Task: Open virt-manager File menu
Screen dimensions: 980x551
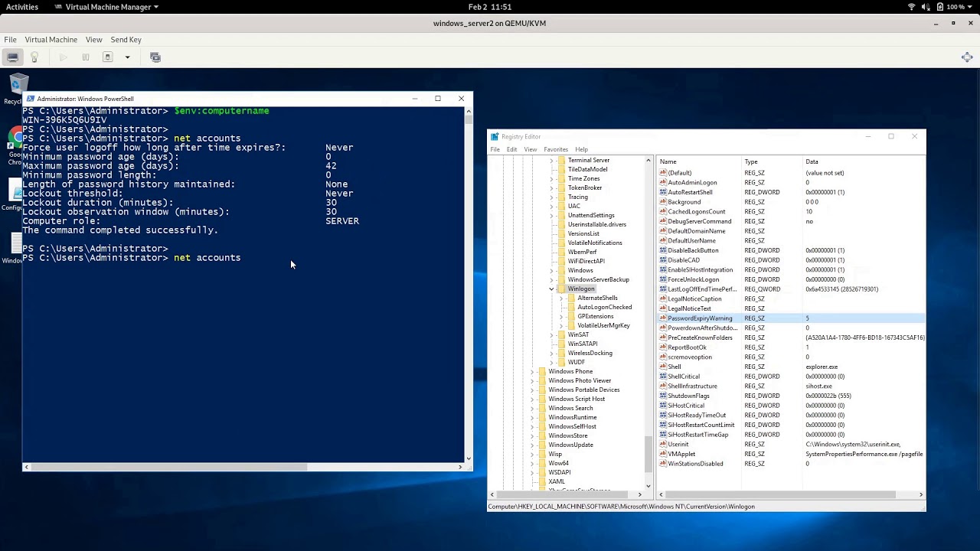Action: coord(10,40)
